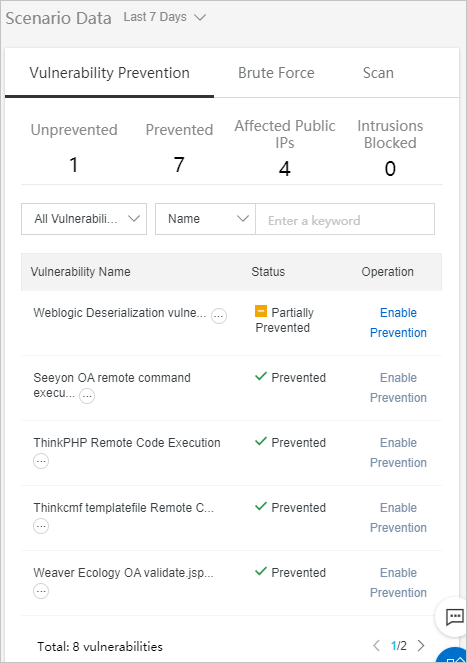
Task: Expand the Last 7 Days time range
Action: (165, 17)
